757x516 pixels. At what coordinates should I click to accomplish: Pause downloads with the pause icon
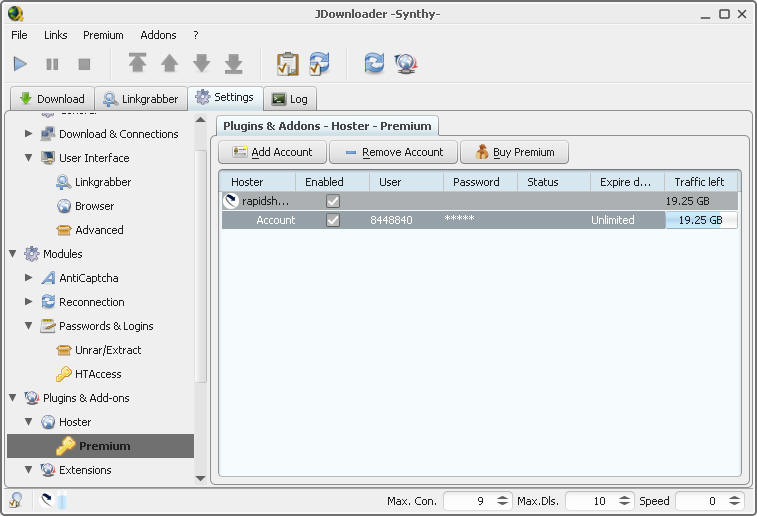(x=52, y=64)
